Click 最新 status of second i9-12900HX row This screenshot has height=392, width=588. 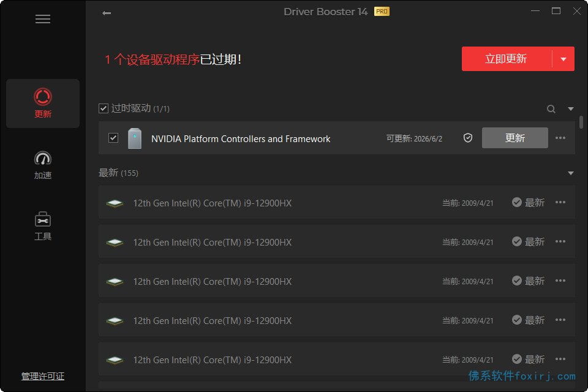coord(528,241)
